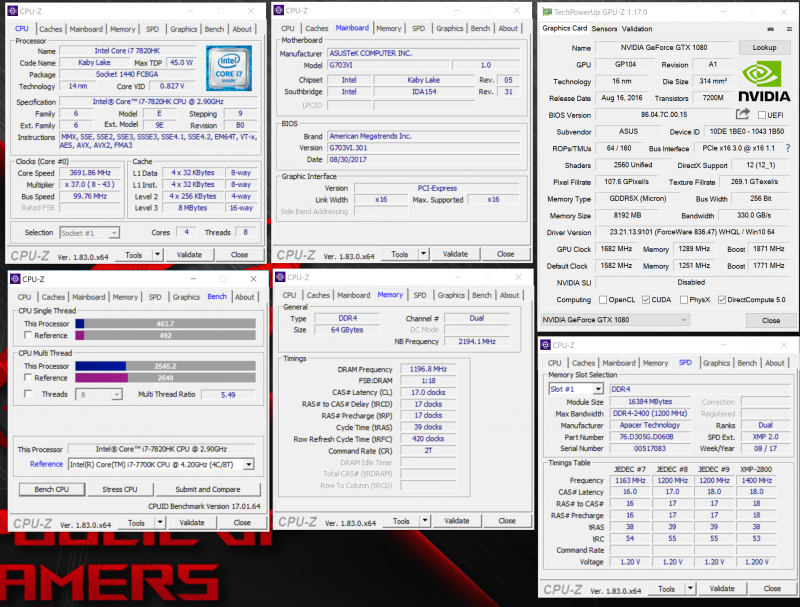Open Tools dropdown arrow in Bench window
Screen dimensions: 800x607
coord(160,522)
